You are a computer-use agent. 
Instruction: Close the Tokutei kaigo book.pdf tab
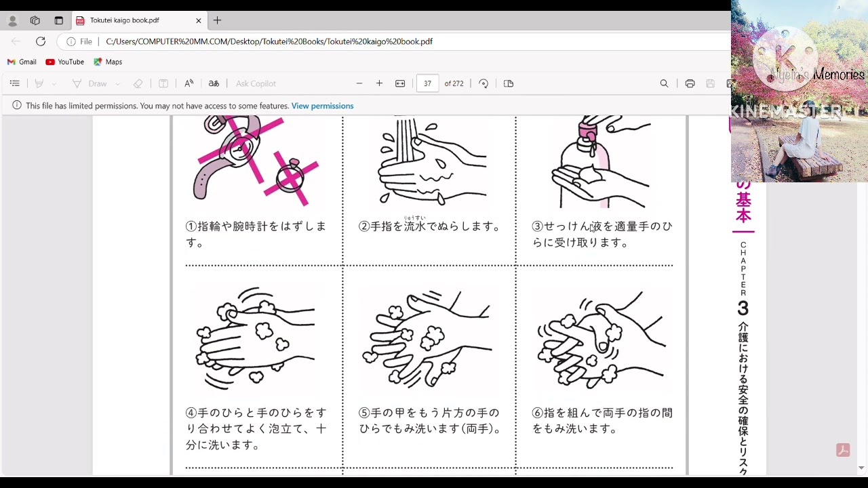pyautogui.click(x=199, y=20)
